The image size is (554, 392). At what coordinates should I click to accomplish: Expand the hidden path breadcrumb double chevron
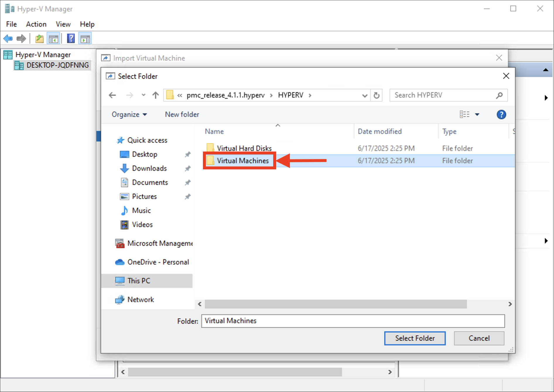[180, 95]
